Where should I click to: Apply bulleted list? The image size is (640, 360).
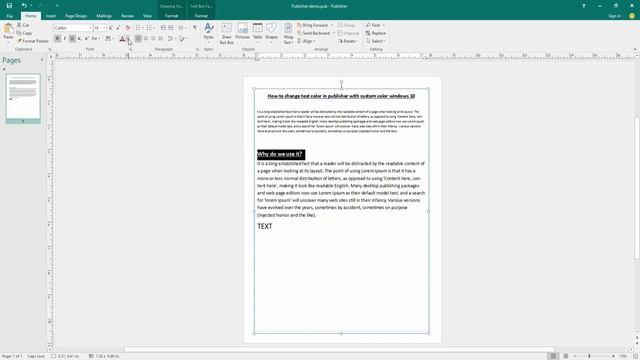(139, 28)
